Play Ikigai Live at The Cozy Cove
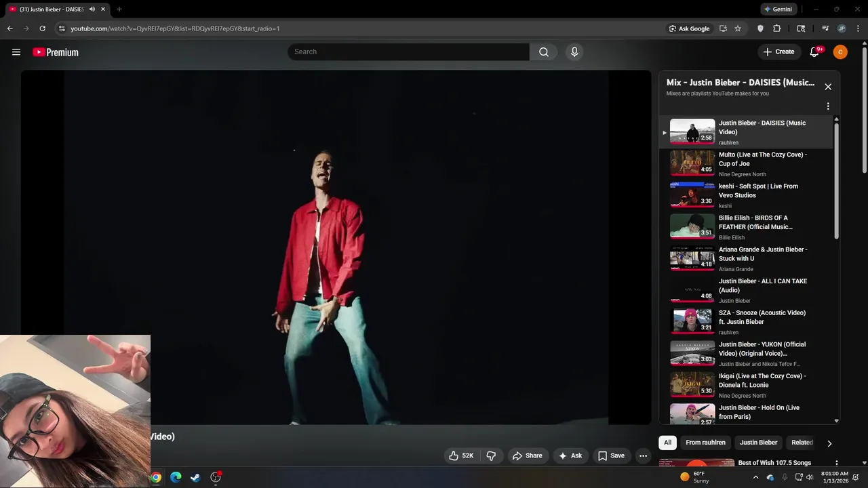Image resolution: width=868 pixels, height=488 pixels. pyautogui.click(x=746, y=385)
